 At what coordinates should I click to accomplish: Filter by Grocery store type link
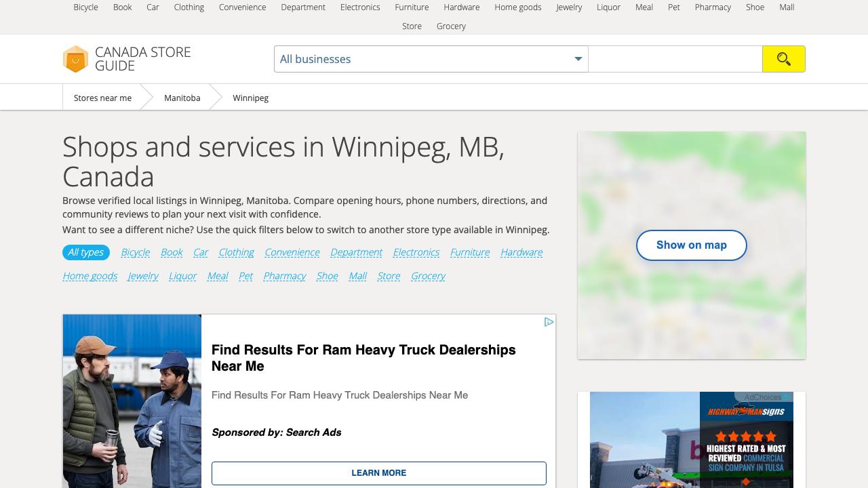click(x=428, y=276)
